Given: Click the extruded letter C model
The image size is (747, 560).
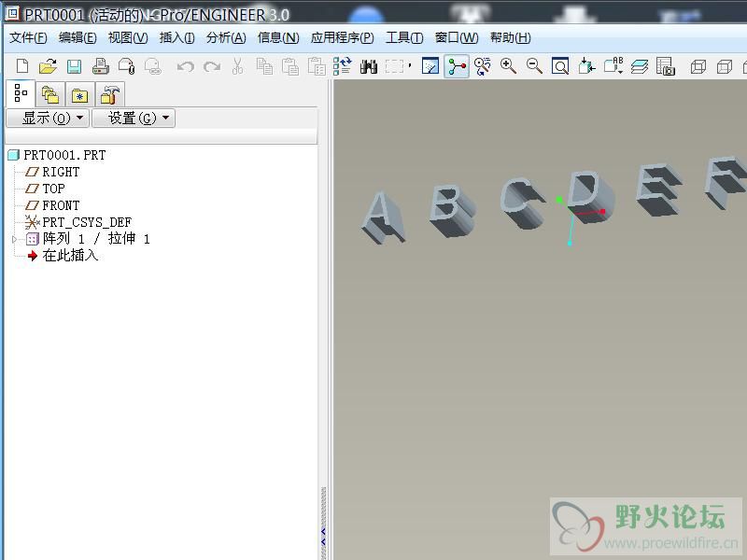Looking at the screenshot, I should pyautogui.click(x=522, y=203).
